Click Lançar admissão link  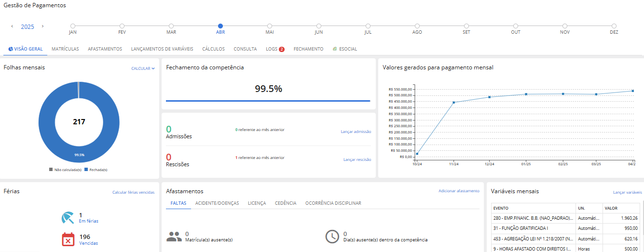point(356,132)
